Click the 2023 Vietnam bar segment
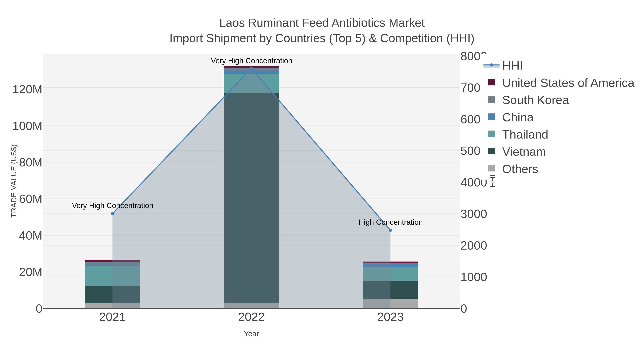Viewport: 644px width, 362px height. tap(391, 290)
